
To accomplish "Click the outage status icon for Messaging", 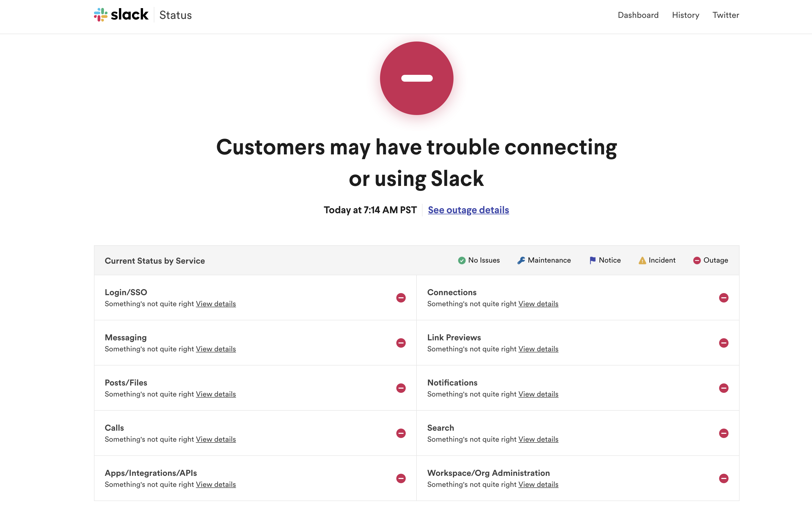I will 401,343.
